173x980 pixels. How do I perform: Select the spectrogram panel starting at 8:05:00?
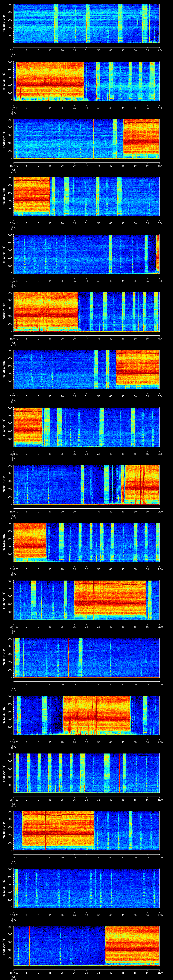(87, 254)
